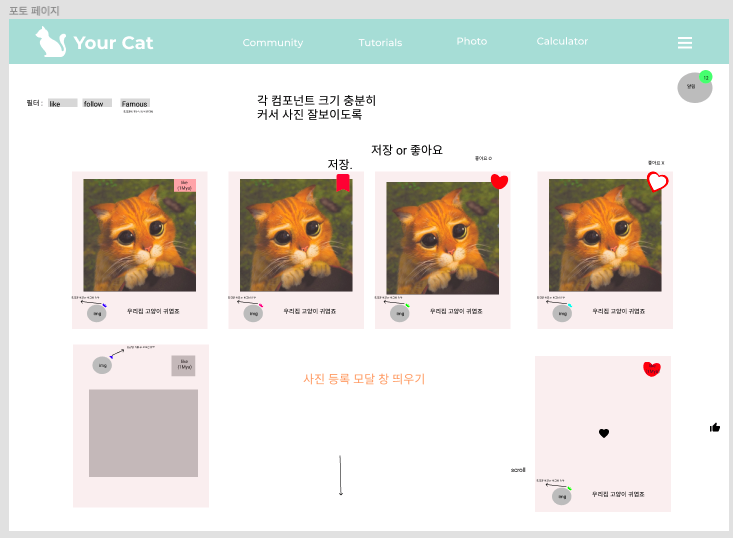Open the cat photo with filled heart
Viewport: 733px width, 538px height.
pos(442,238)
